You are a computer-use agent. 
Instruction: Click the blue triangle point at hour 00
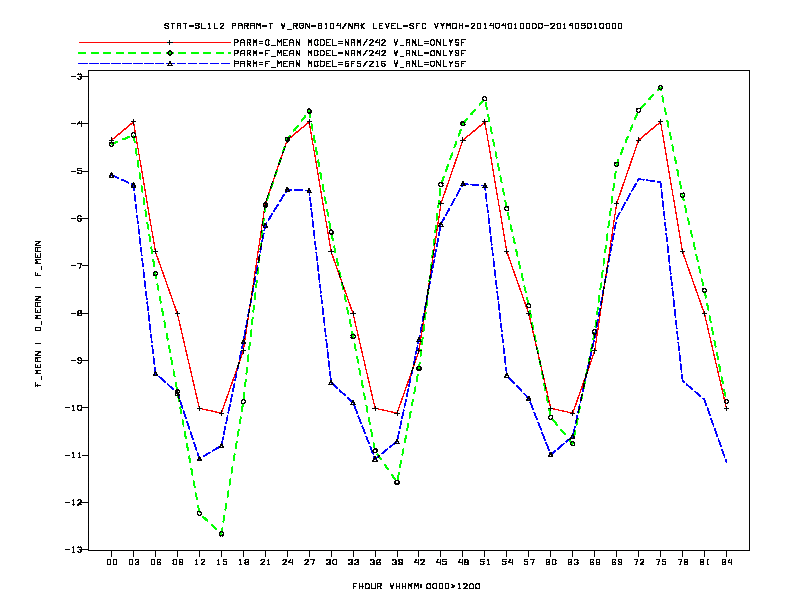coord(112,175)
